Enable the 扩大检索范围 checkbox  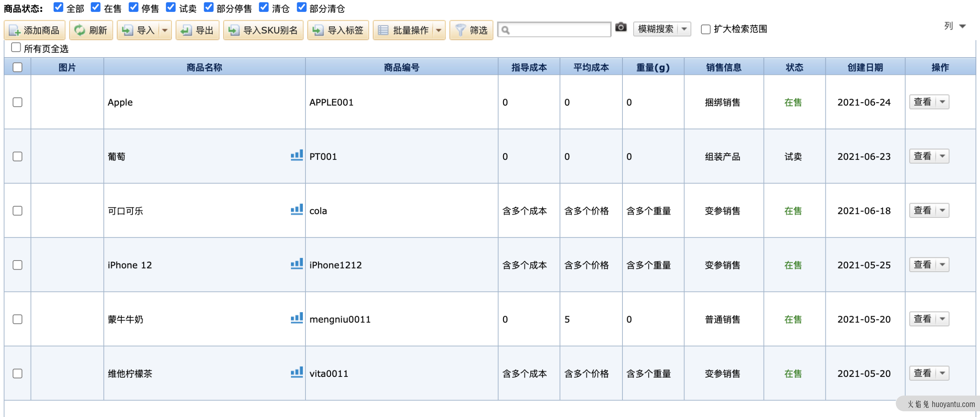(706, 29)
